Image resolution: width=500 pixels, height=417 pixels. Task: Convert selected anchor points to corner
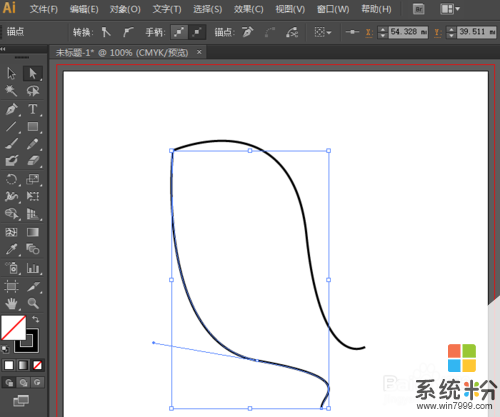tap(106, 32)
